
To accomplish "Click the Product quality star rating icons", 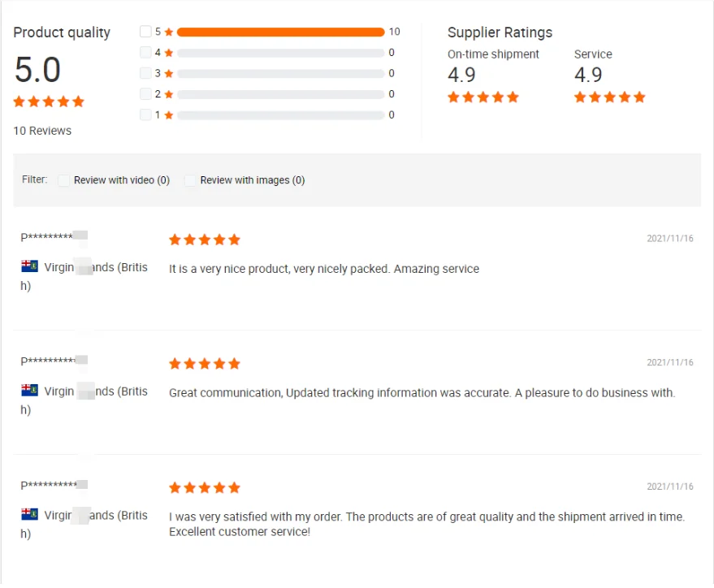I will [x=49, y=102].
